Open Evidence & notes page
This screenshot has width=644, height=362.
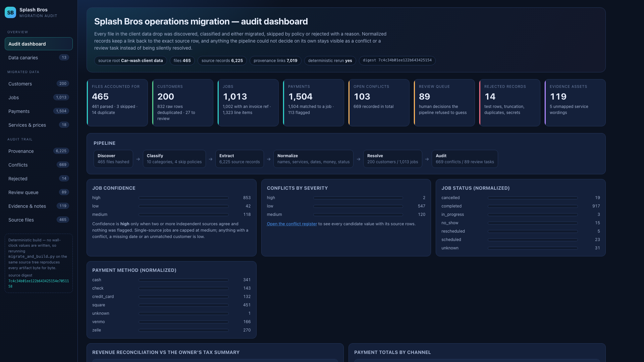tap(39, 206)
